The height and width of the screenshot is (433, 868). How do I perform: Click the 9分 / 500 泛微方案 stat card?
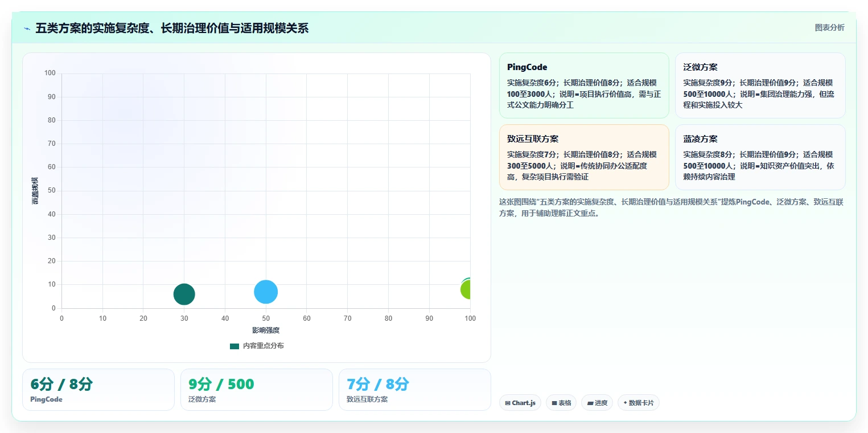[257, 390]
